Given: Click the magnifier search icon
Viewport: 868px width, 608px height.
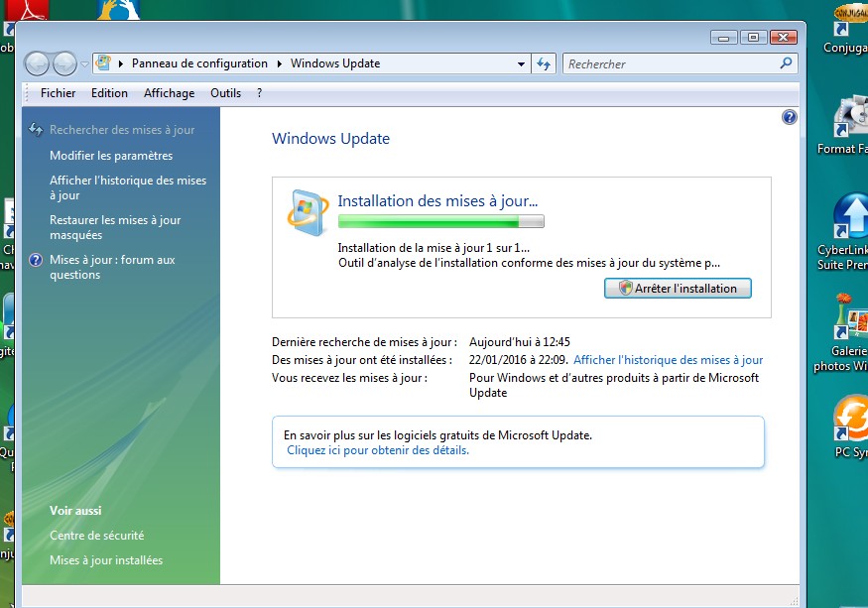Looking at the screenshot, I should (786, 63).
